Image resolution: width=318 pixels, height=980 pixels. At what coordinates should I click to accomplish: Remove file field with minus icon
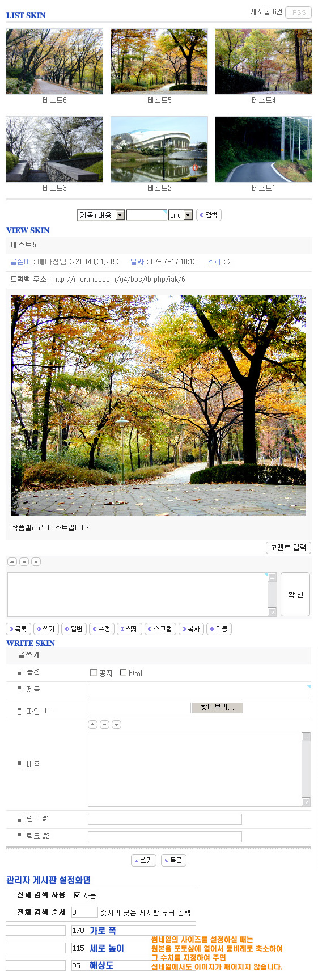53,711
